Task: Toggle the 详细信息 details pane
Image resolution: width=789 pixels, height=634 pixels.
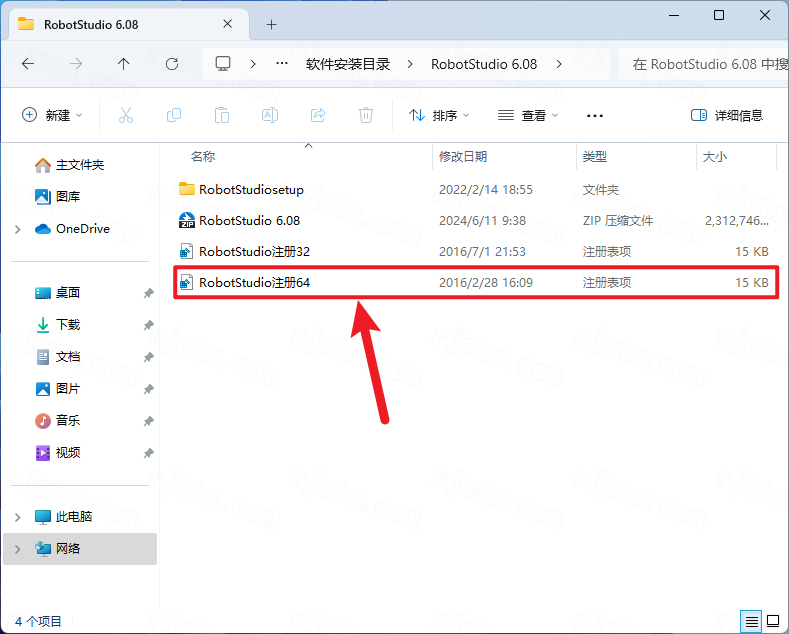Action: (x=727, y=115)
